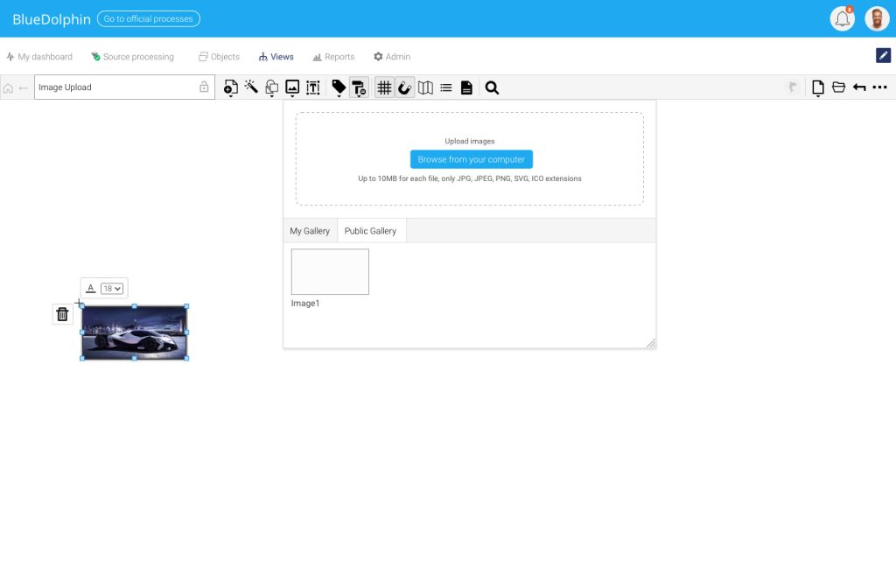896x588 pixels.
Task: Click the map view icon
Action: (425, 87)
